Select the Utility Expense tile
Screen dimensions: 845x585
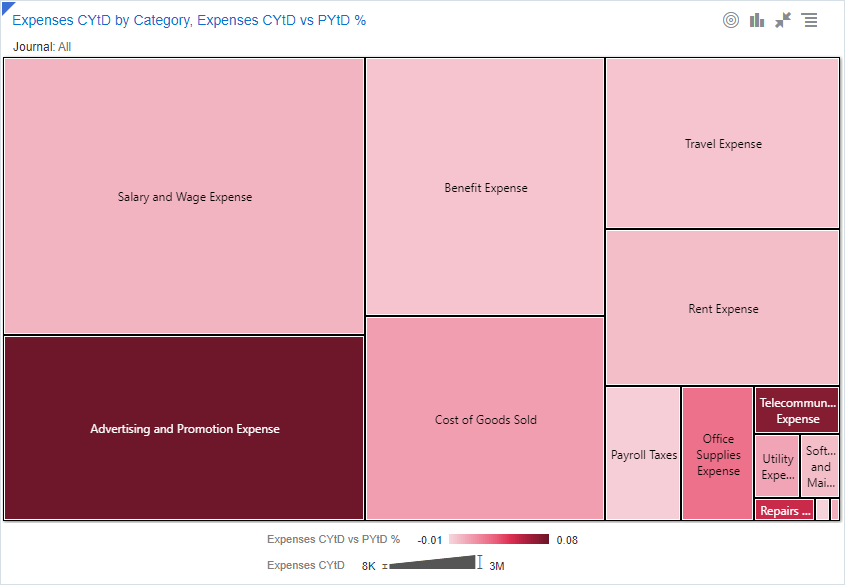pyautogui.click(x=777, y=466)
